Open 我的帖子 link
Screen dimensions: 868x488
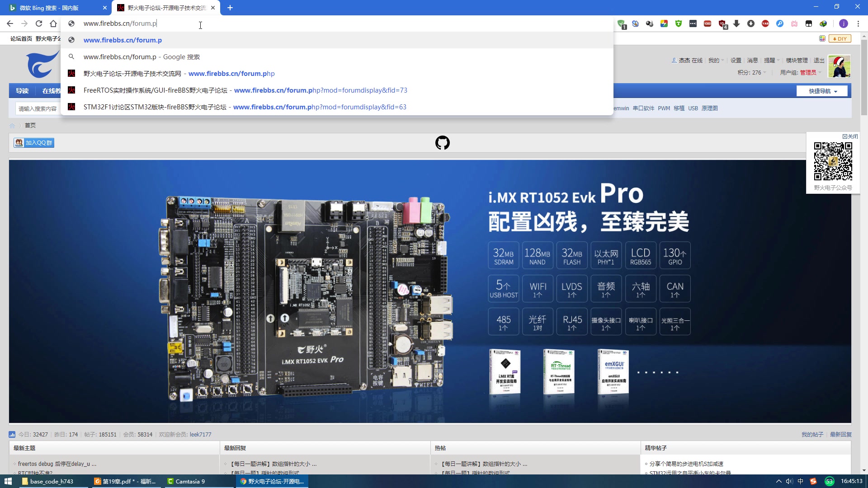click(x=812, y=435)
